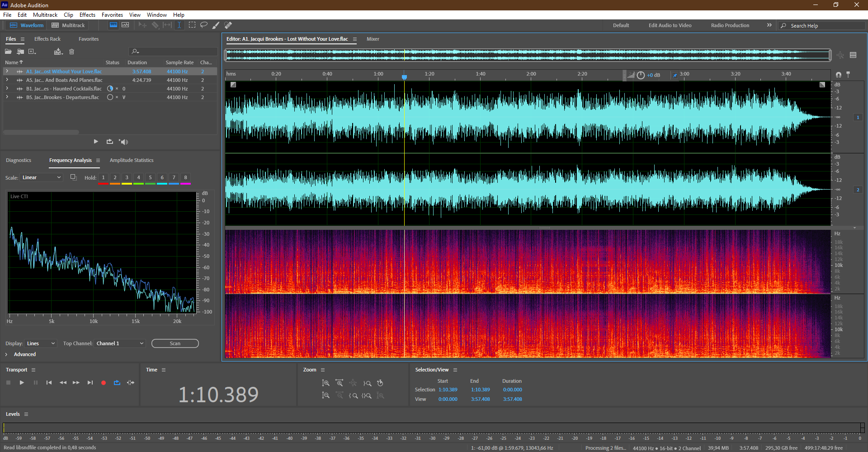Click the trash icon to close files

71,52
